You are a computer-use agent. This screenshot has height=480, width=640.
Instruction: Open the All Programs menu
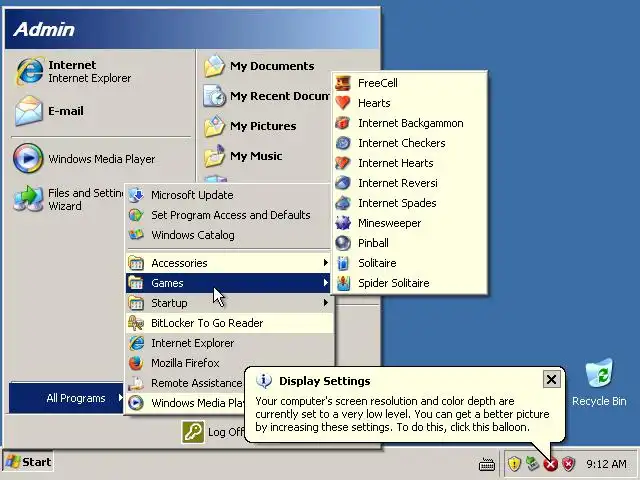point(67,398)
